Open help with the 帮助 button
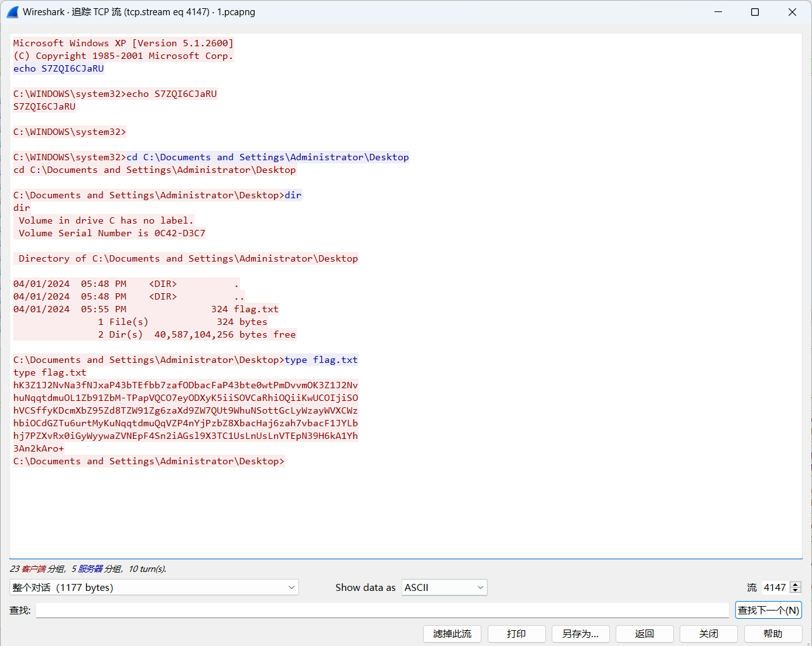Image resolution: width=812 pixels, height=646 pixels. click(x=773, y=634)
